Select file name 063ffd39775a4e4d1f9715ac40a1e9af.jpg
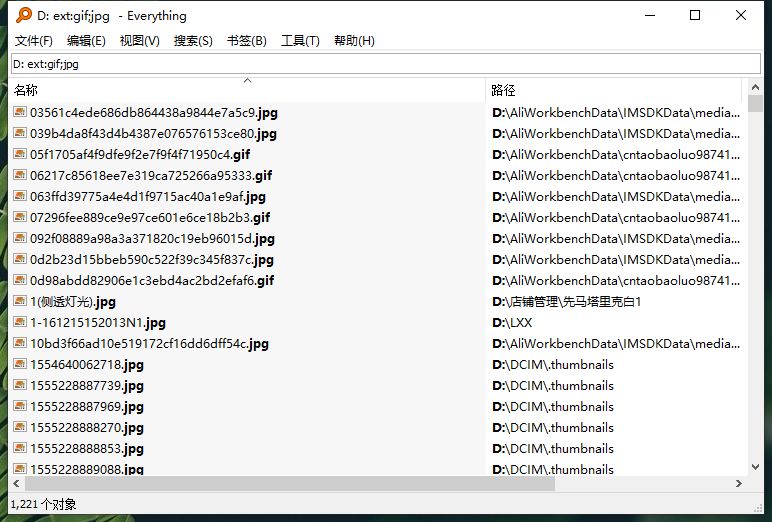The height and width of the screenshot is (522, 772). (x=148, y=197)
